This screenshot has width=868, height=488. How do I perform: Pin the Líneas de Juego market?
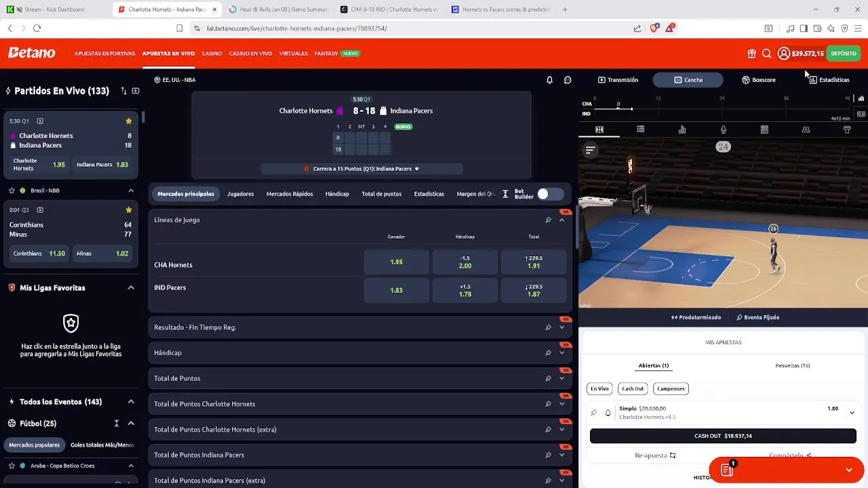tap(548, 220)
